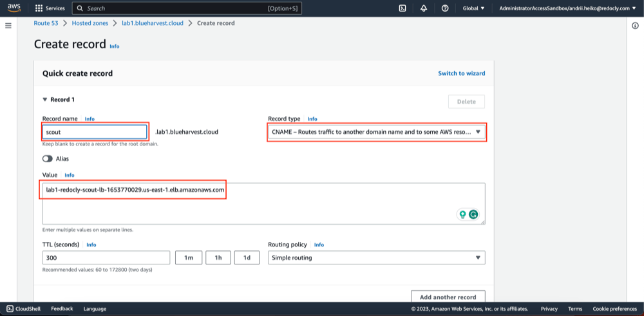Open the account menu dropdown
This screenshot has height=316, width=644.
(567, 8)
